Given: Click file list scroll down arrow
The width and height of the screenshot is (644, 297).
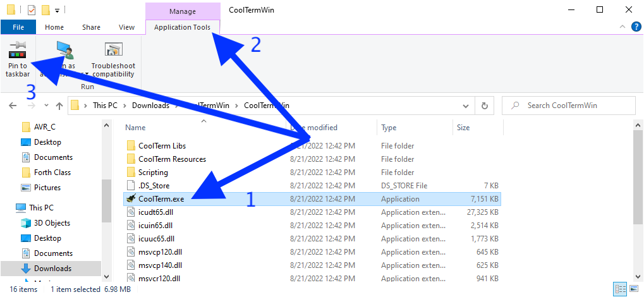Looking at the screenshot, I should (x=638, y=276).
